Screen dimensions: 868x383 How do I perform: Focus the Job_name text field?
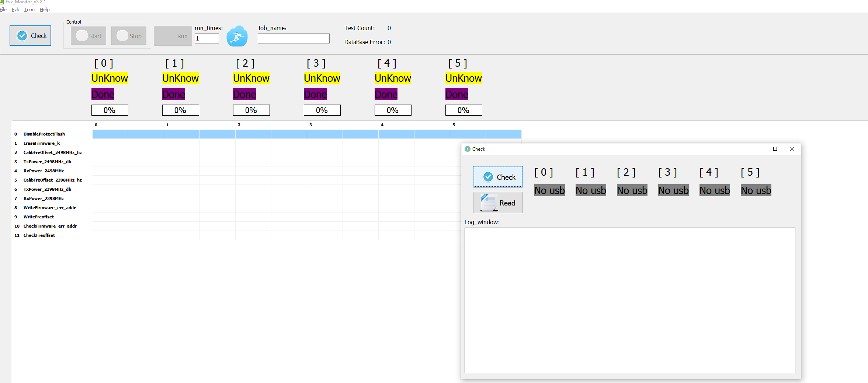click(294, 39)
